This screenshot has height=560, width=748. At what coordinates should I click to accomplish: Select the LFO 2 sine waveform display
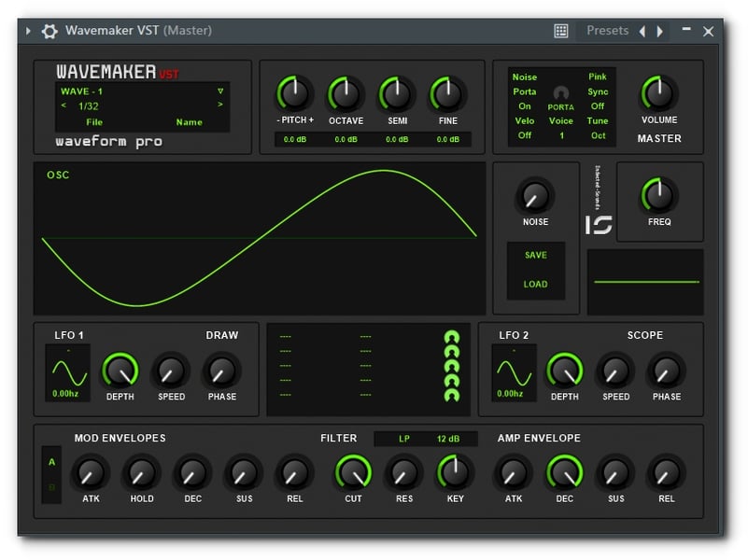click(514, 373)
